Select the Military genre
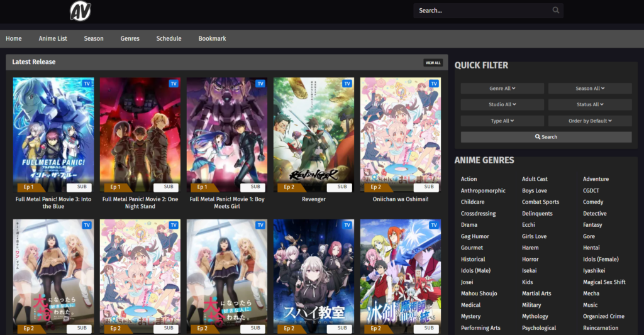The width and height of the screenshot is (644, 335). point(531,305)
